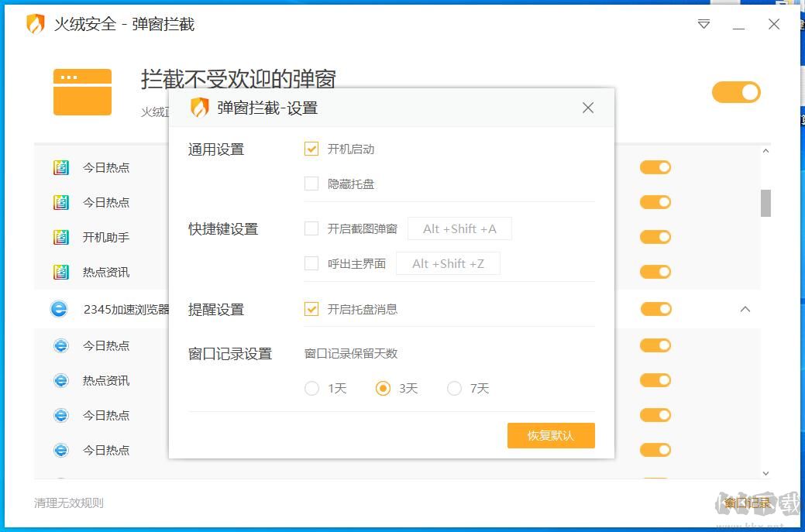The image size is (805, 532).
Task: Click the colorful icon beside the second 今日热点 row
Action: [60, 201]
